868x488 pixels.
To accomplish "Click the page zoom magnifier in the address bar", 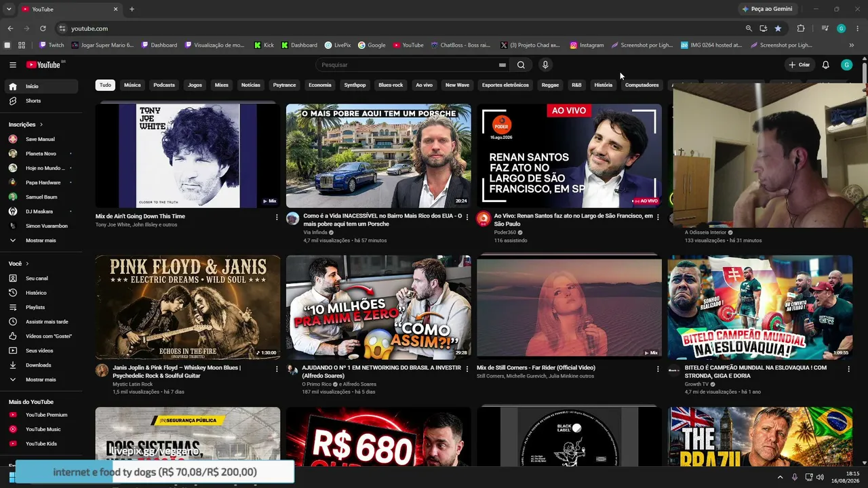I will pyautogui.click(x=749, y=28).
